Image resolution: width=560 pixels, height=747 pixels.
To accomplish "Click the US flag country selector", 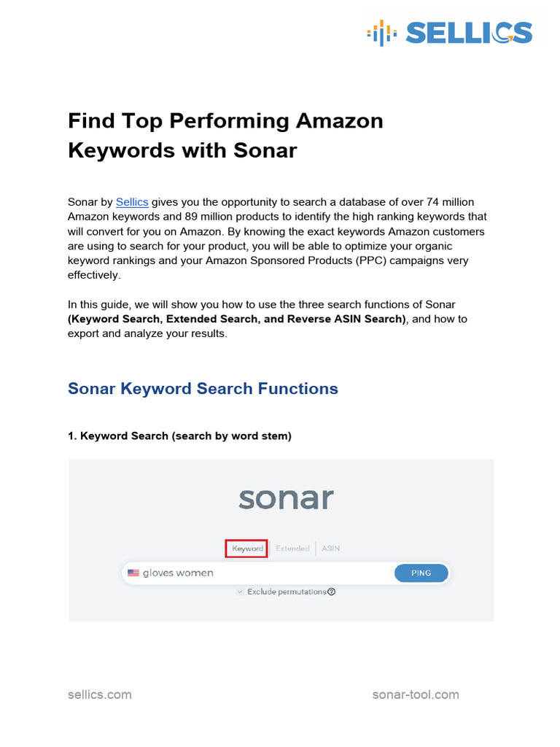I will click(133, 573).
